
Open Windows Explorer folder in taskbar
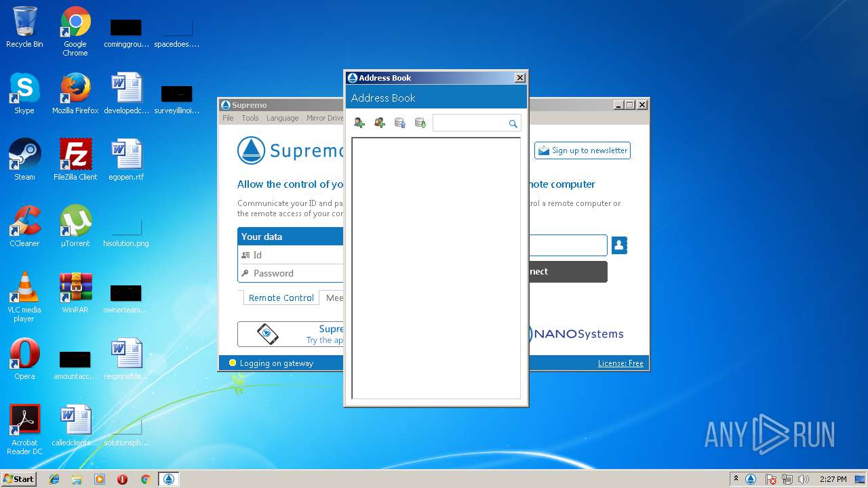click(77, 479)
